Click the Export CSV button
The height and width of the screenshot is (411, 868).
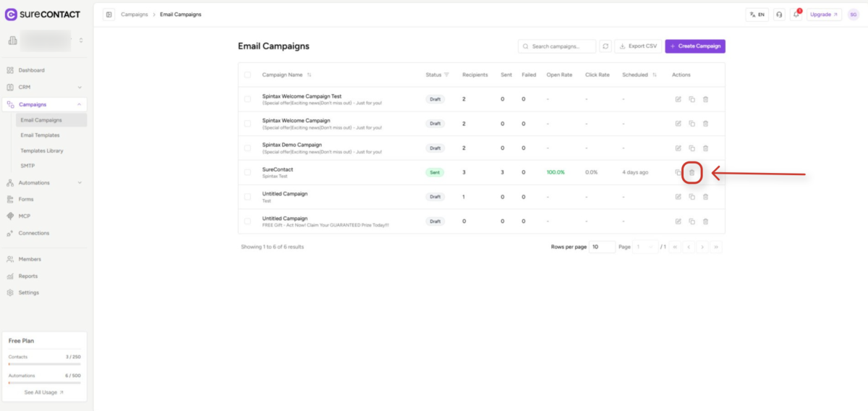638,46
